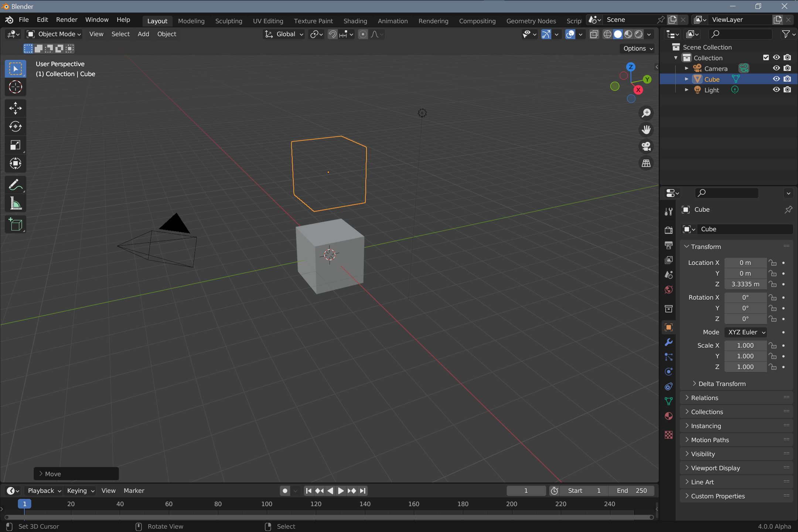This screenshot has height=532, width=798.
Task: Open the File menu
Action: (24, 20)
